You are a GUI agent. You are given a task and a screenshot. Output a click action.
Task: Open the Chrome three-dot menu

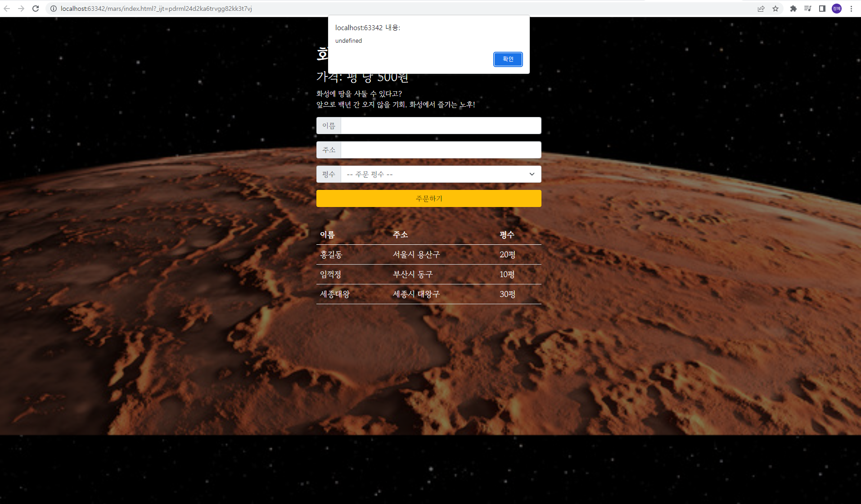point(851,9)
